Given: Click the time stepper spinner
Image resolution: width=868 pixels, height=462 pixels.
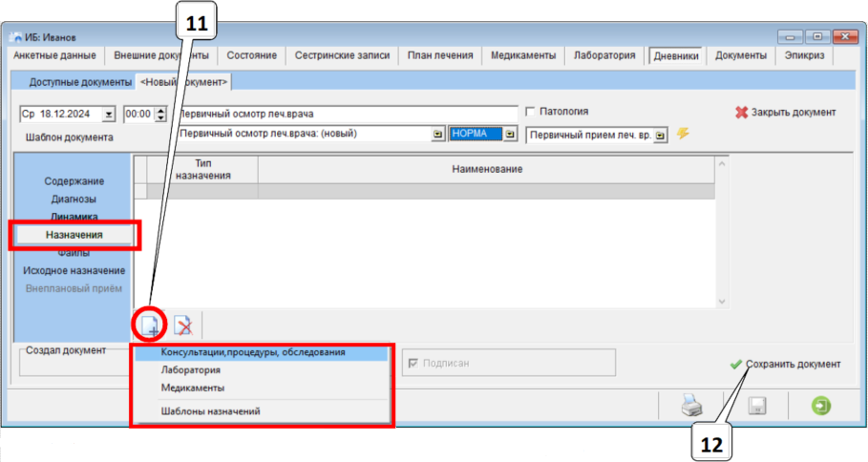Looking at the screenshot, I should [x=160, y=114].
